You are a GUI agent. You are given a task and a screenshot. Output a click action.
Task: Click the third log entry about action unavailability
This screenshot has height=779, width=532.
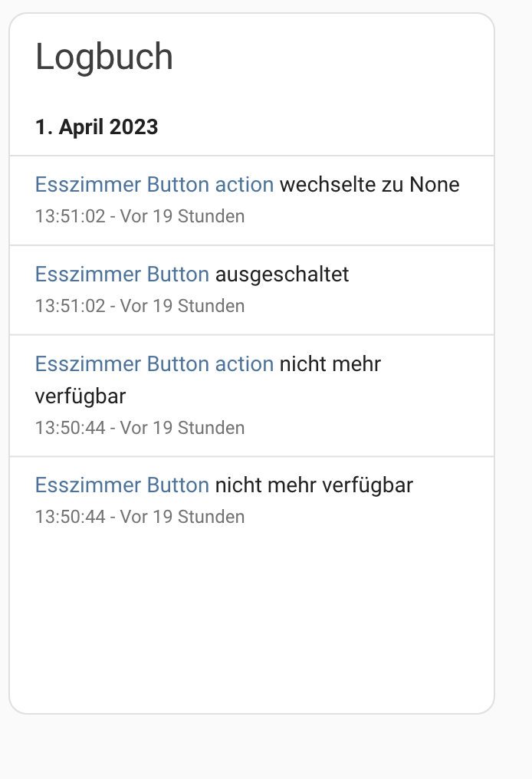[251, 393]
